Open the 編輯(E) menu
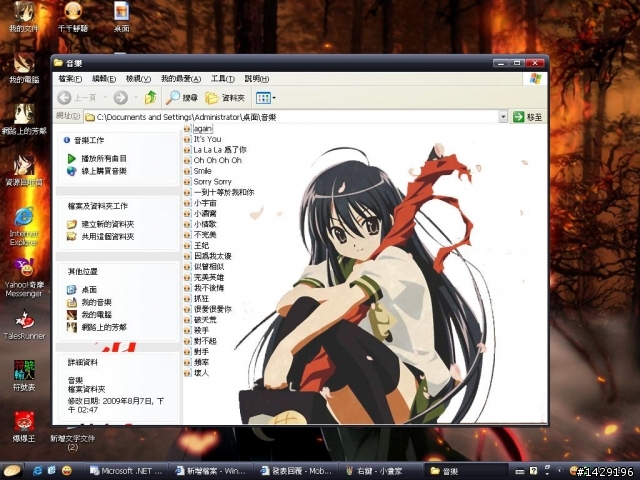 (x=104, y=79)
